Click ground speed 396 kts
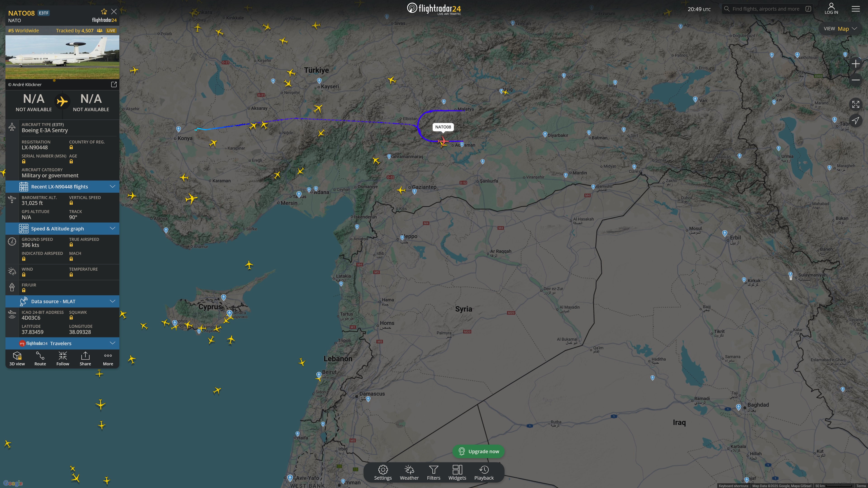 pyautogui.click(x=30, y=245)
